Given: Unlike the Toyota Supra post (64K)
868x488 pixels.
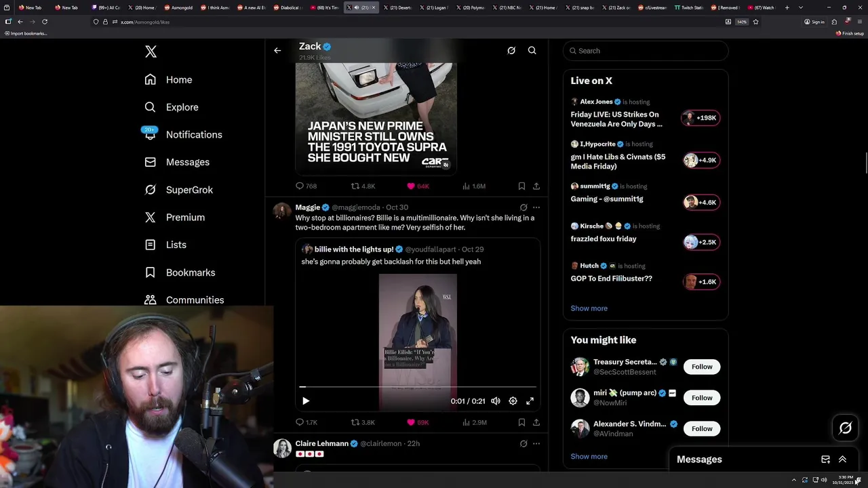Looking at the screenshot, I should [x=418, y=186].
